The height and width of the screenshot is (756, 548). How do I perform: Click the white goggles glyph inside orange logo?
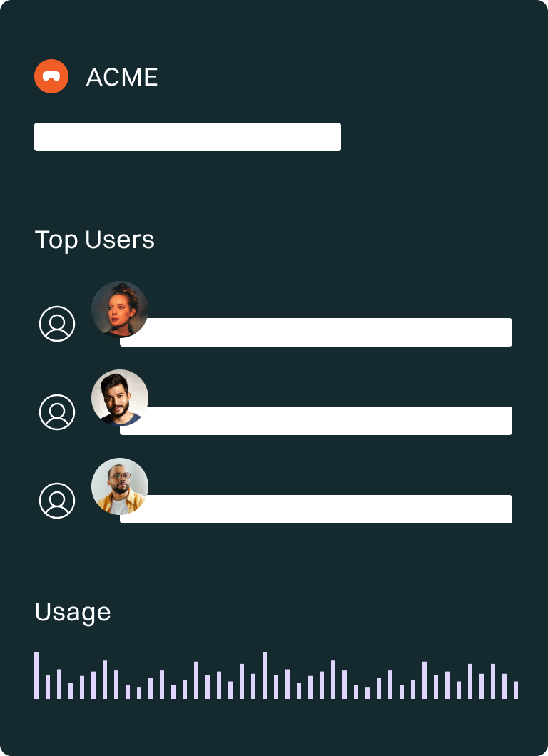click(x=51, y=76)
